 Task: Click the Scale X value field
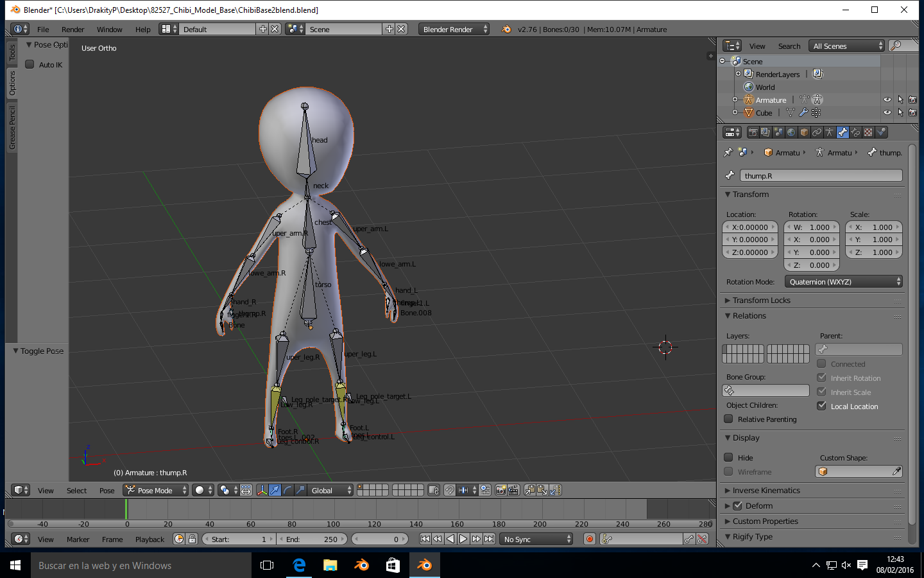tap(874, 227)
